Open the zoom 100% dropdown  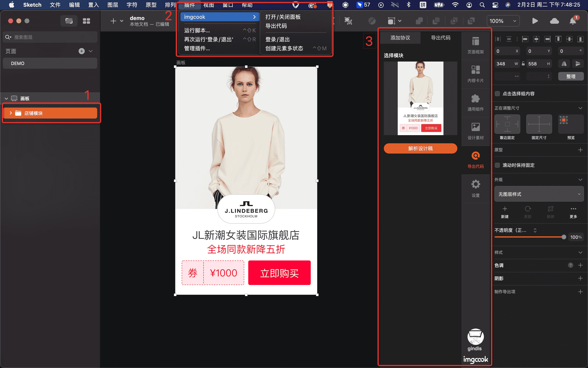(x=503, y=21)
